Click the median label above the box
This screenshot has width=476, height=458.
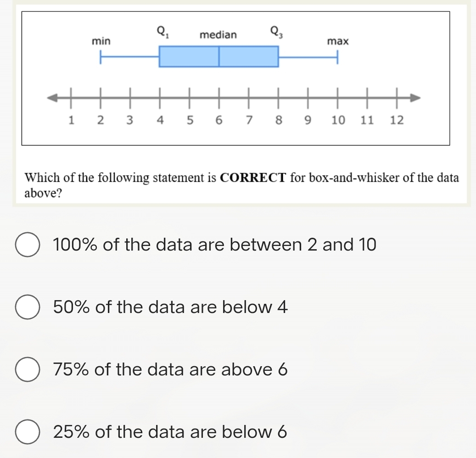[x=218, y=35]
